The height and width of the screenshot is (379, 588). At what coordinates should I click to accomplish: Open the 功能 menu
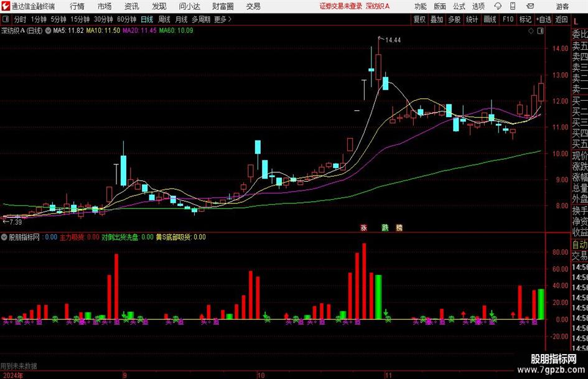(421, 6)
